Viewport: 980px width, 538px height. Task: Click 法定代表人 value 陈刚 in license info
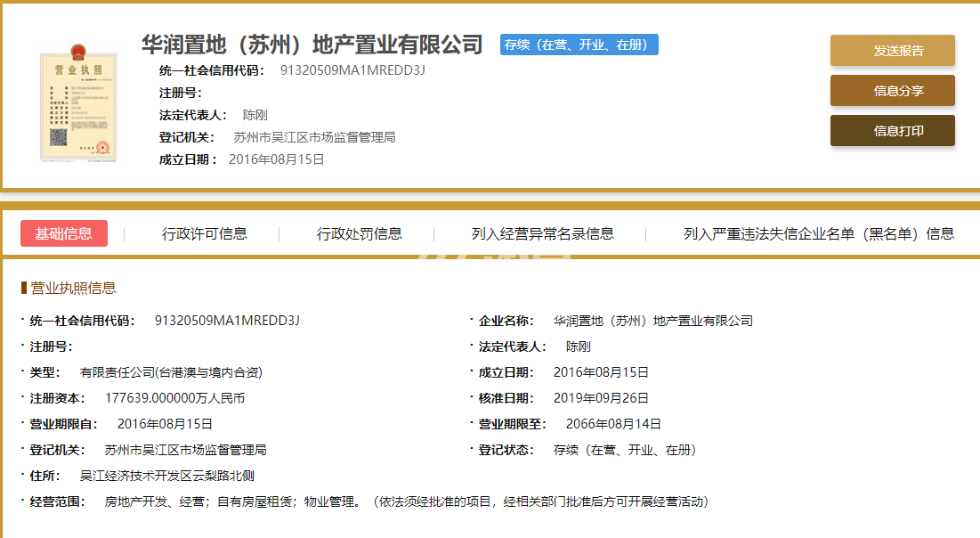pyautogui.click(x=579, y=346)
